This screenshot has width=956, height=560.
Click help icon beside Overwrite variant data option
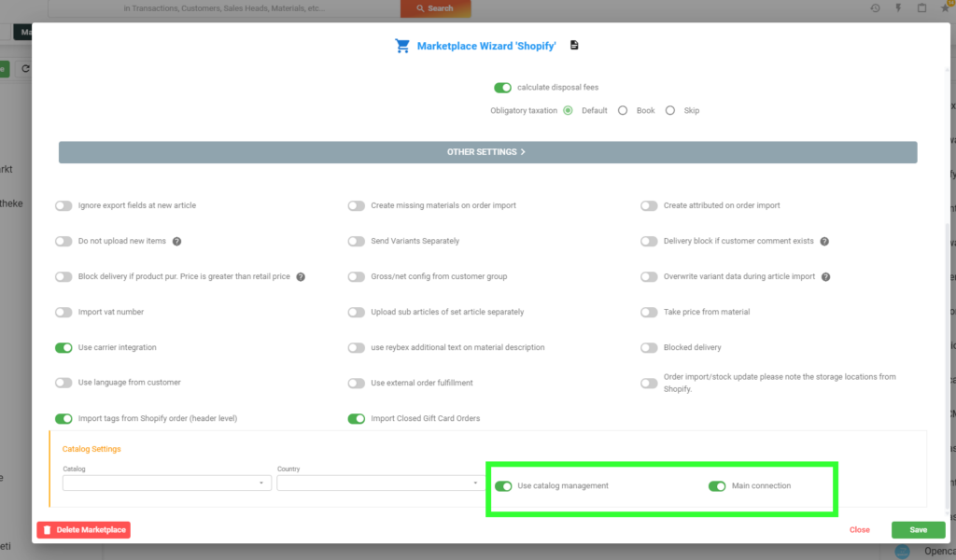tap(825, 276)
